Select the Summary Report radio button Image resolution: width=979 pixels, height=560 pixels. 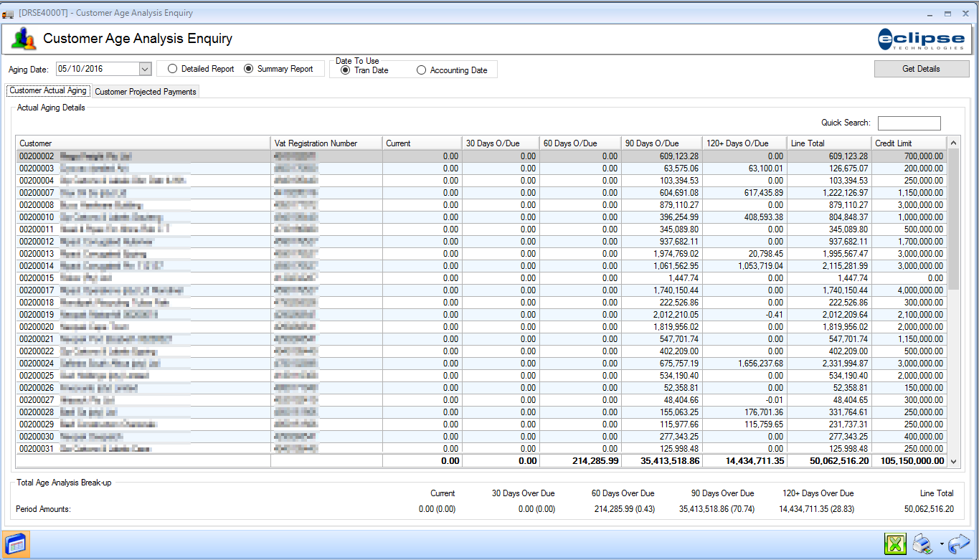[x=249, y=69]
